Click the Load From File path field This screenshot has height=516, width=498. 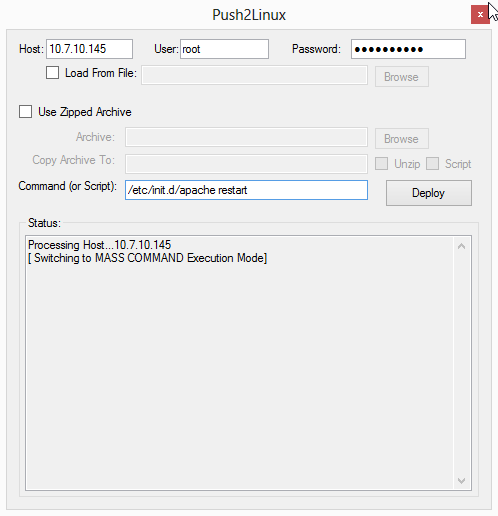[x=254, y=75]
